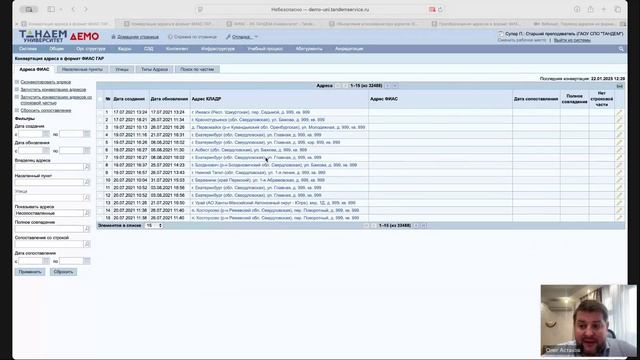Image resolution: width=640 pixels, height=360 pixels.
Task: Check the row 14 checkbox
Action: tap(100, 210)
